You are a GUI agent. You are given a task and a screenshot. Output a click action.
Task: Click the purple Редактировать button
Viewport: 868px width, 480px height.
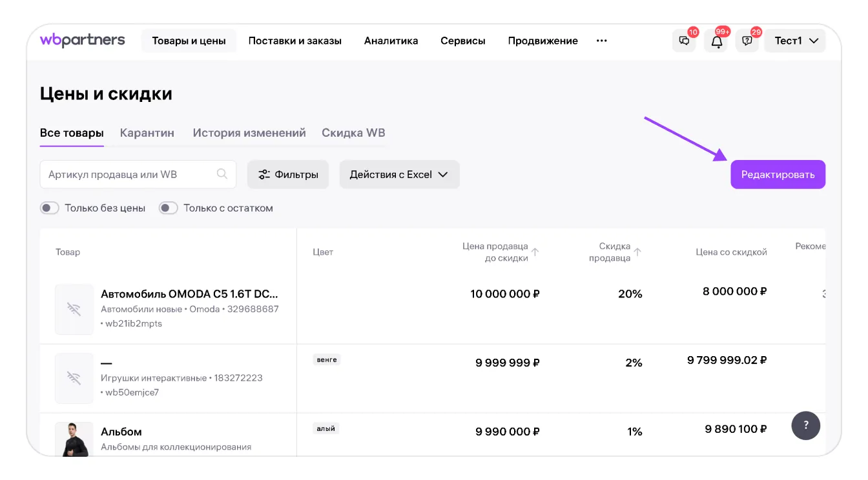778,175
